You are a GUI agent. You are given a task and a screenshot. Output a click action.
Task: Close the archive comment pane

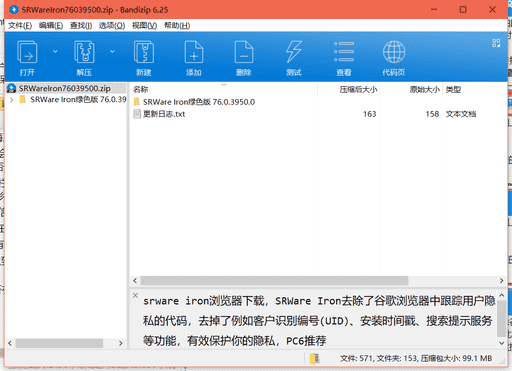tap(135, 295)
